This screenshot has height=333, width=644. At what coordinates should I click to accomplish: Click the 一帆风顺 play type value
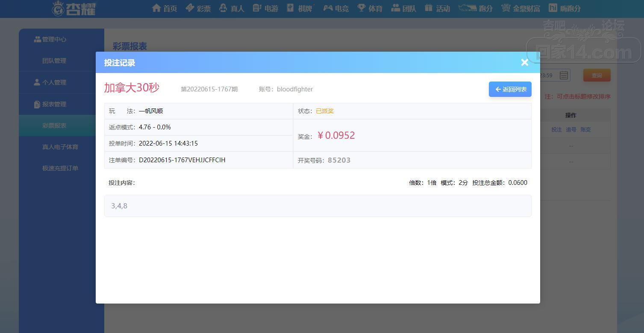[151, 111]
